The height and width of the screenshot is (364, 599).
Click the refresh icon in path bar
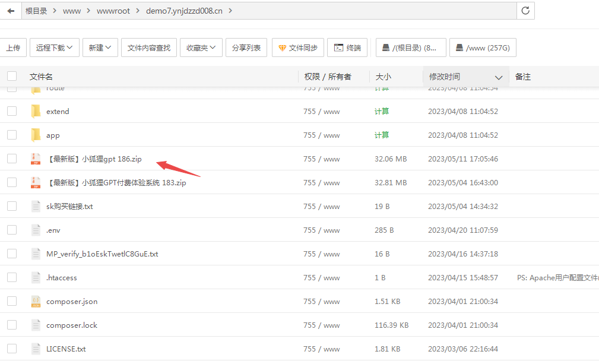click(525, 11)
